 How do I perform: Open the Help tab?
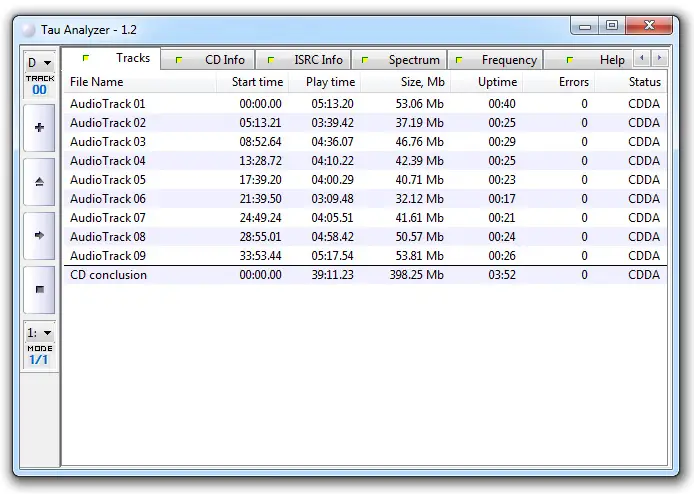point(588,60)
